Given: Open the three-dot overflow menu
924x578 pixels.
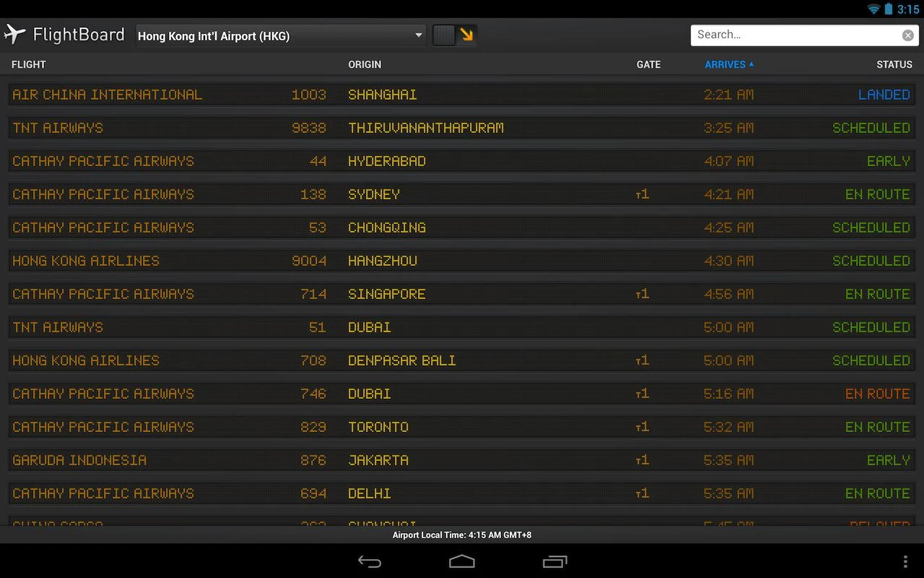Looking at the screenshot, I should point(905,561).
